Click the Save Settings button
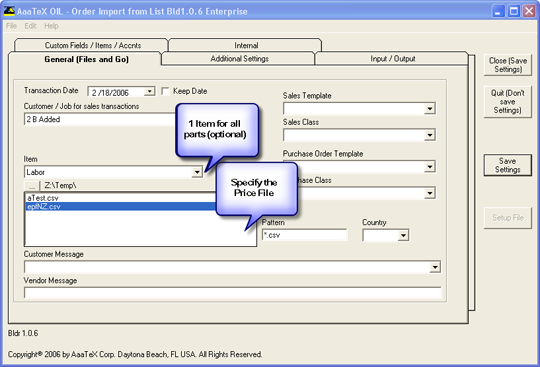540x367 pixels. click(x=508, y=165)
